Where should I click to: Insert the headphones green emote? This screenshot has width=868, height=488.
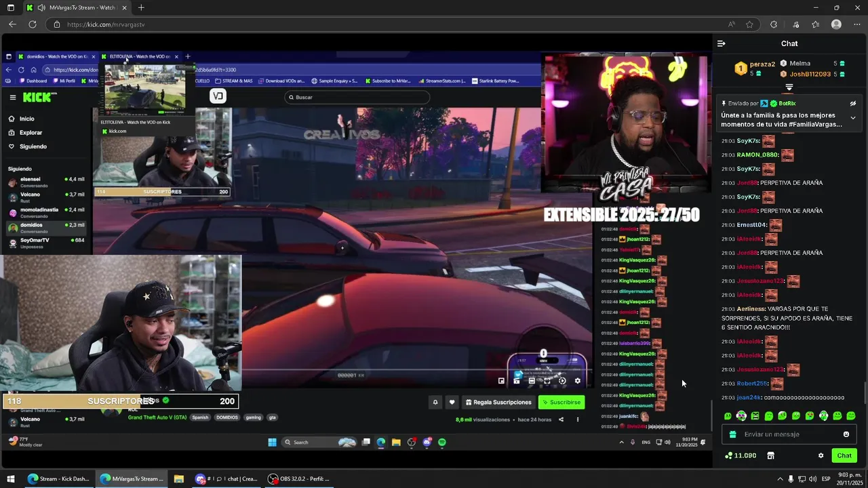[741, 415]
